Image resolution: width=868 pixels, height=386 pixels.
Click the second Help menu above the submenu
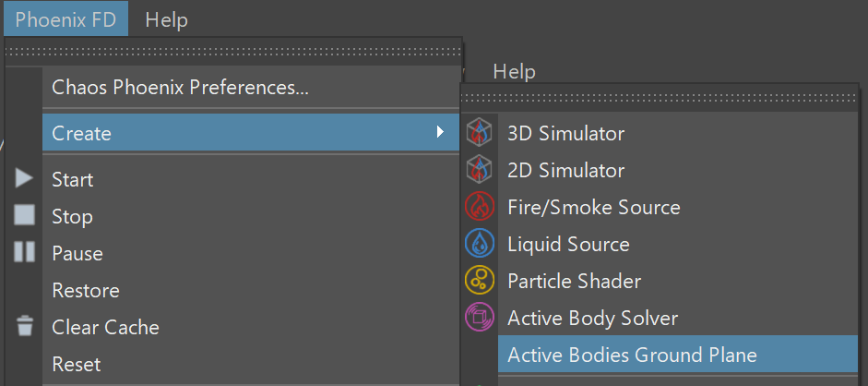(x=515, y=71)
